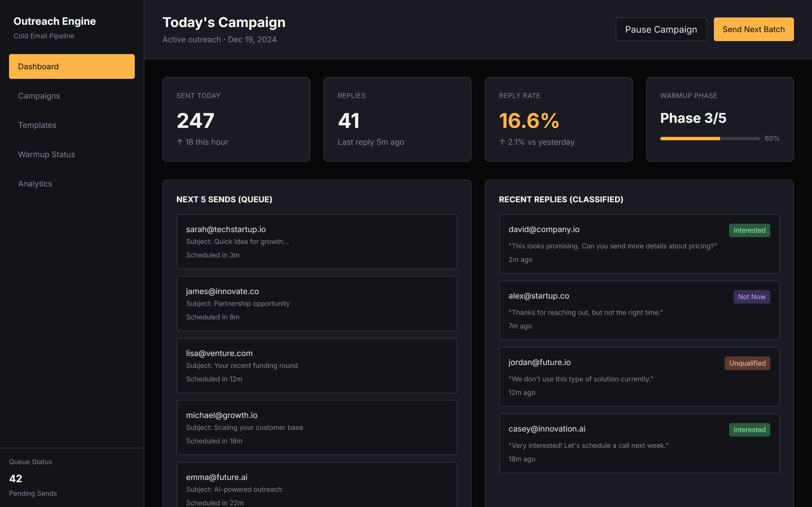Click the warmup phase progress bar
Image resolution: width=812 pixels, height=507 pixels.
[710, 139]
